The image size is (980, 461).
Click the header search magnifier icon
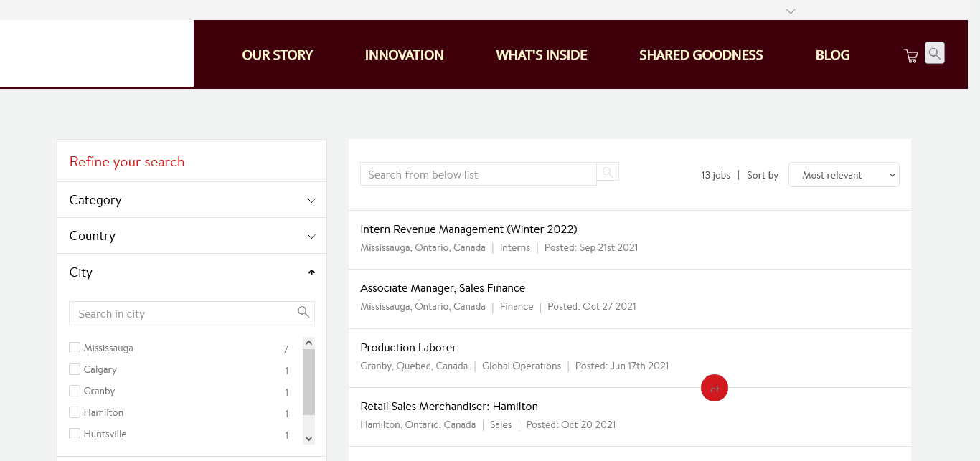[x=934, y=53]
